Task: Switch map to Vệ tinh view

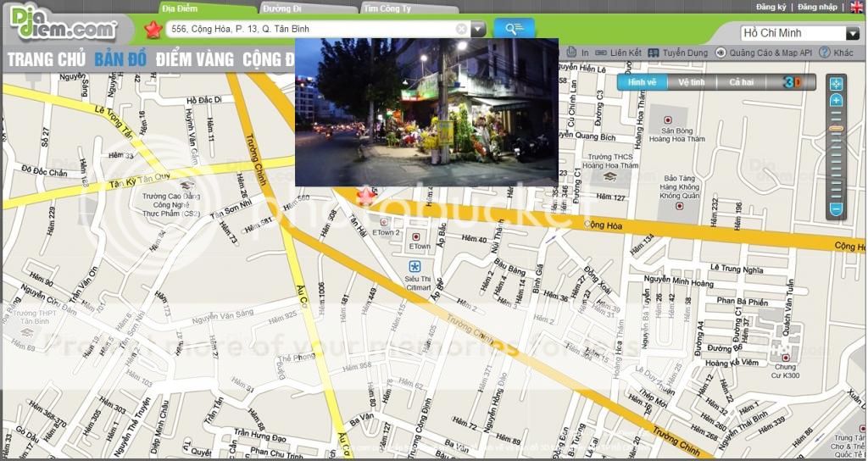Action: pos(691,82)
